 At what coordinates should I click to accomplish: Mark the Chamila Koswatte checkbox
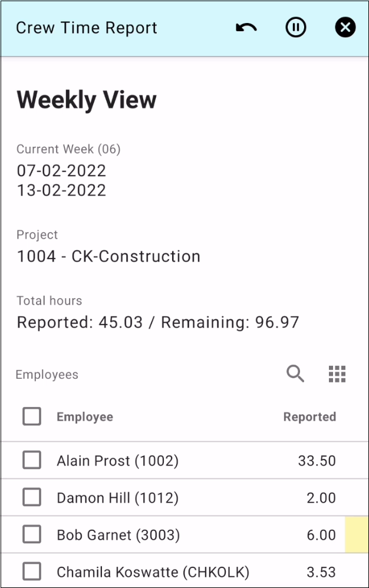(x=32, y=572)
